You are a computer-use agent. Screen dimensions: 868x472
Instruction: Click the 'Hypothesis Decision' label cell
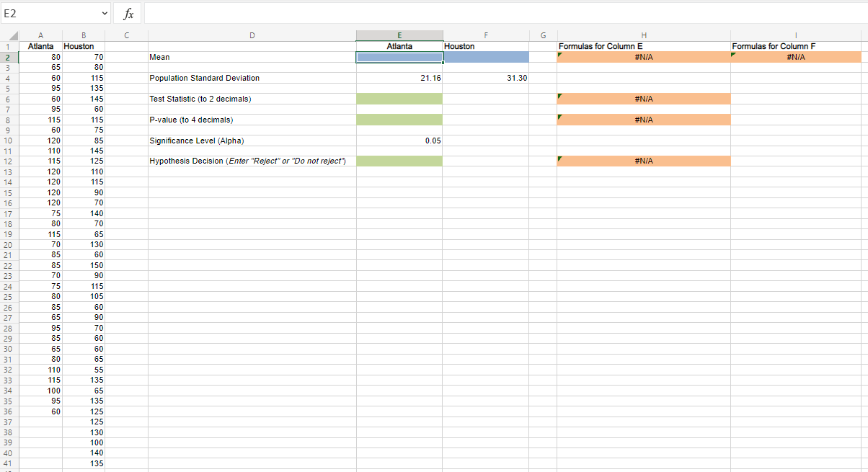tap(252, 161)
